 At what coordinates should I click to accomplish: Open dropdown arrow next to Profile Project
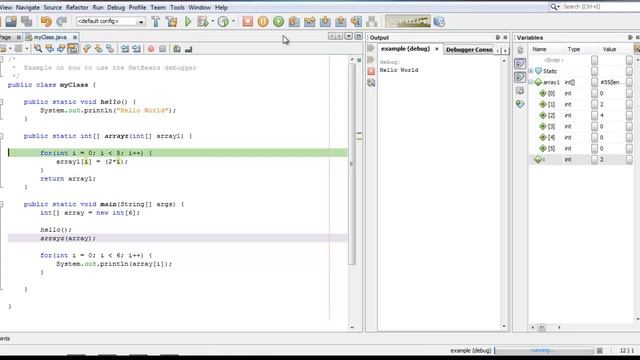tap(233, 21)
